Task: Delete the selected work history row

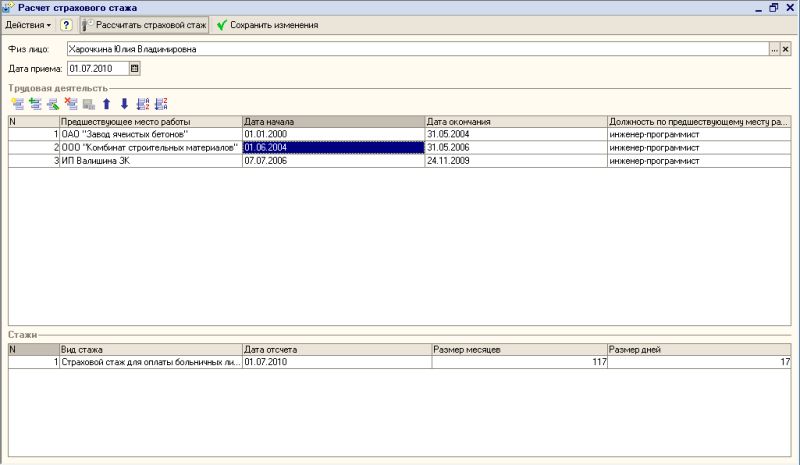Action: pos(71,104)
